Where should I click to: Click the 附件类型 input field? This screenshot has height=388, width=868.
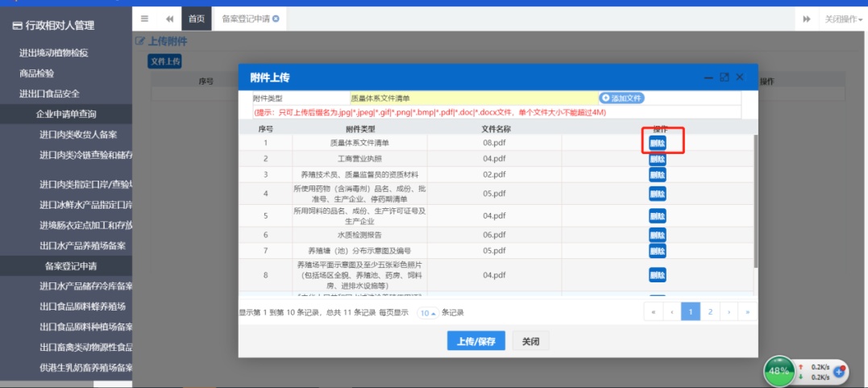(471, 98)
